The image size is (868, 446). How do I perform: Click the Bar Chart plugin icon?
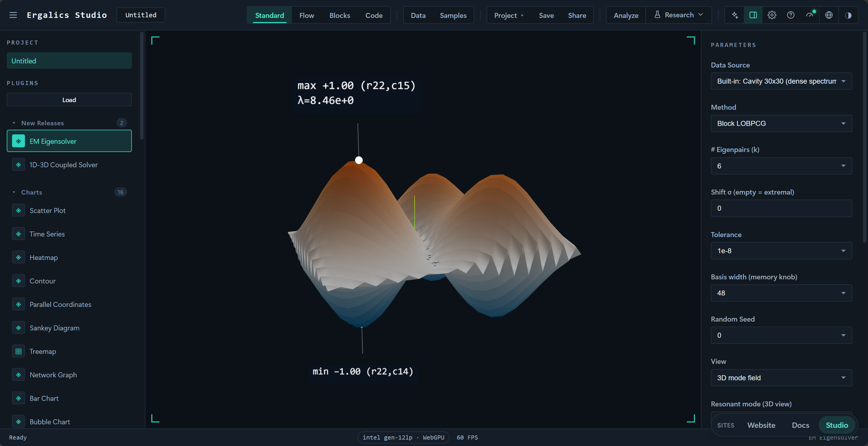tap(18, 398)
